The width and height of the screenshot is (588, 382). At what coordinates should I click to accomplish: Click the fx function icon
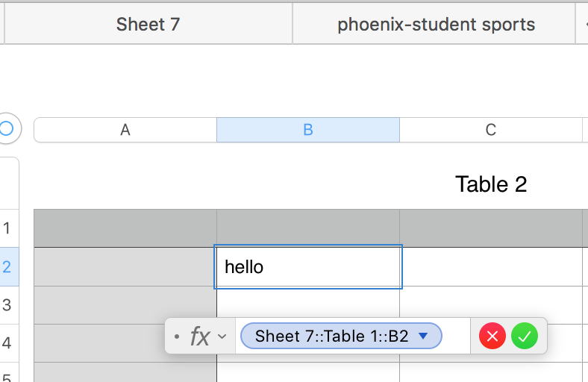[x=199, y=336]
